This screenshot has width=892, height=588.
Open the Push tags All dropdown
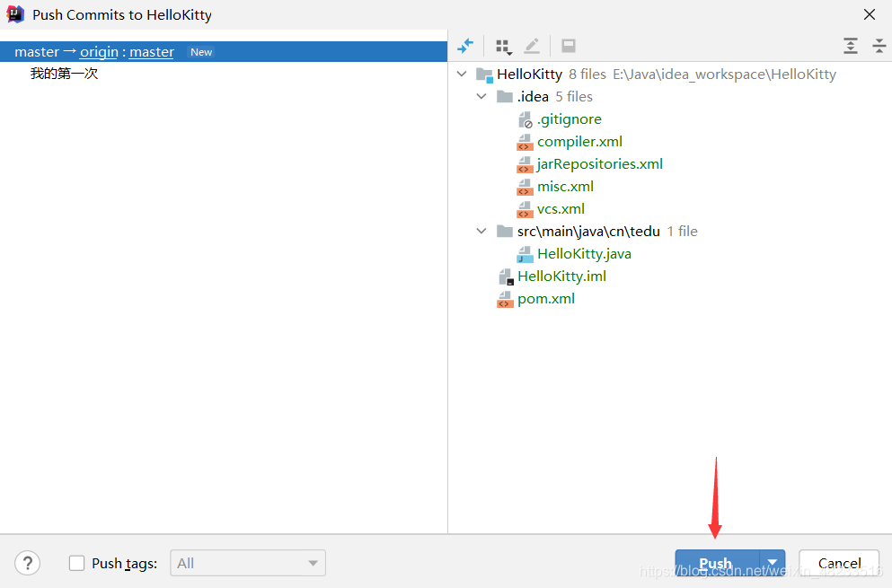point(248,563)
